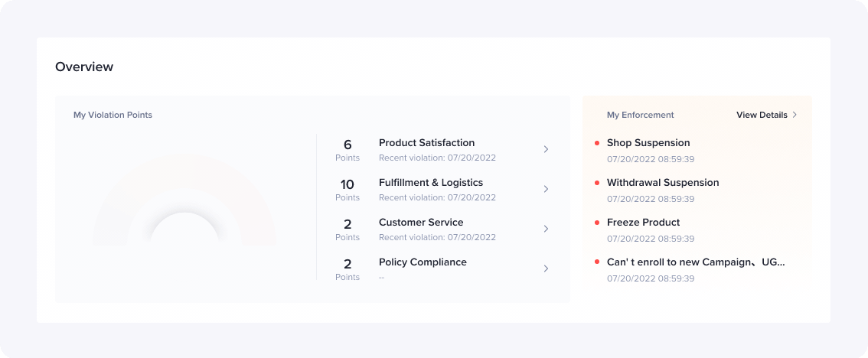This screenshot has width=868, height=358.
Task: Open View Details for My Enforcement
Action: (762, 115)
